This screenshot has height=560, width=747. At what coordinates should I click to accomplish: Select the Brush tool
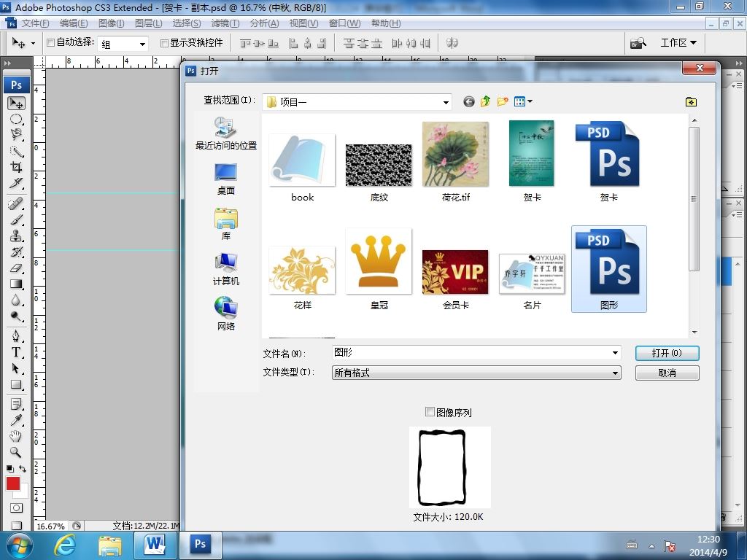coord(16,219)
